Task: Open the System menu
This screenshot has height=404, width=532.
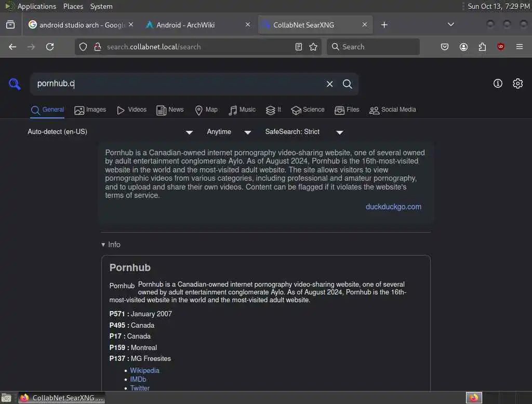Action: point(101,6)
